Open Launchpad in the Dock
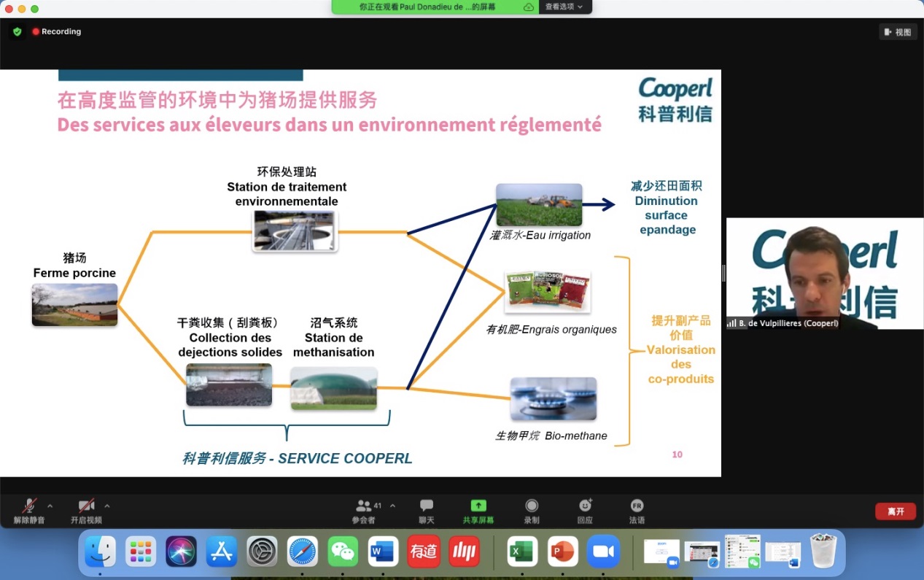 pyautogui.click(x=141, y=552)
